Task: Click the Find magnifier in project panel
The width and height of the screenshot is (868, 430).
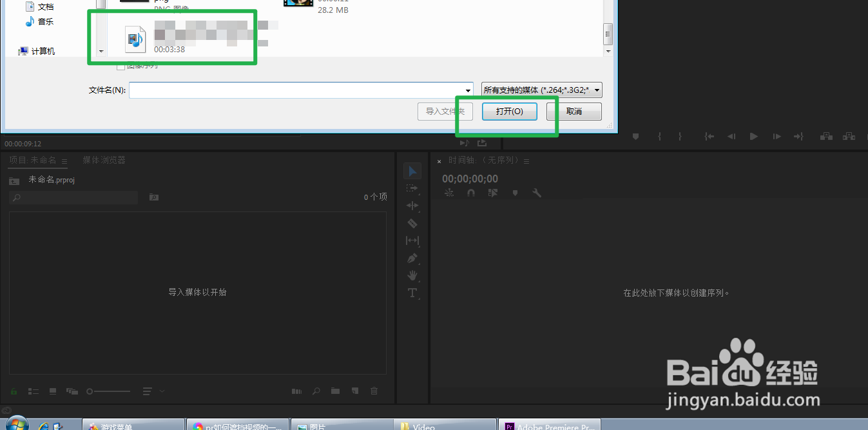Action: coord(316,391)
